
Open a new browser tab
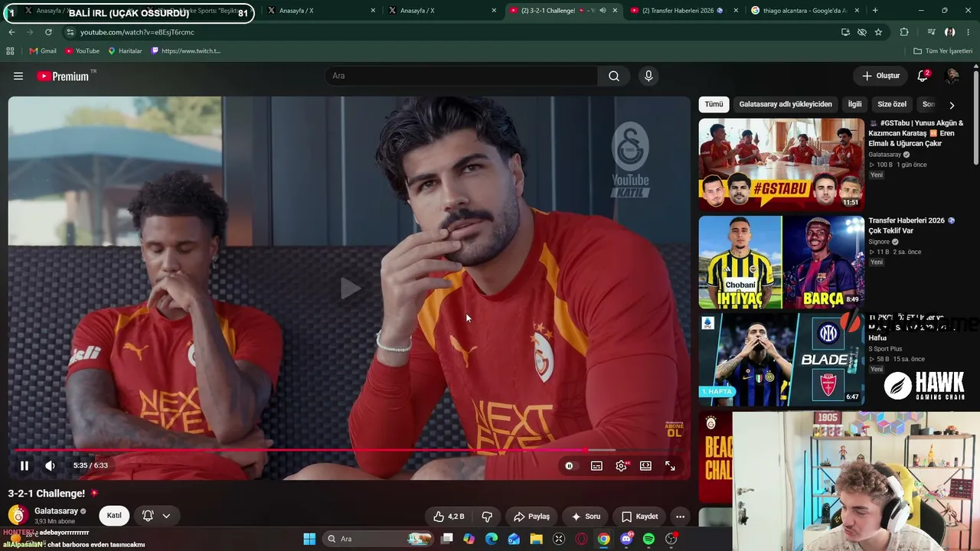[875, 11]
